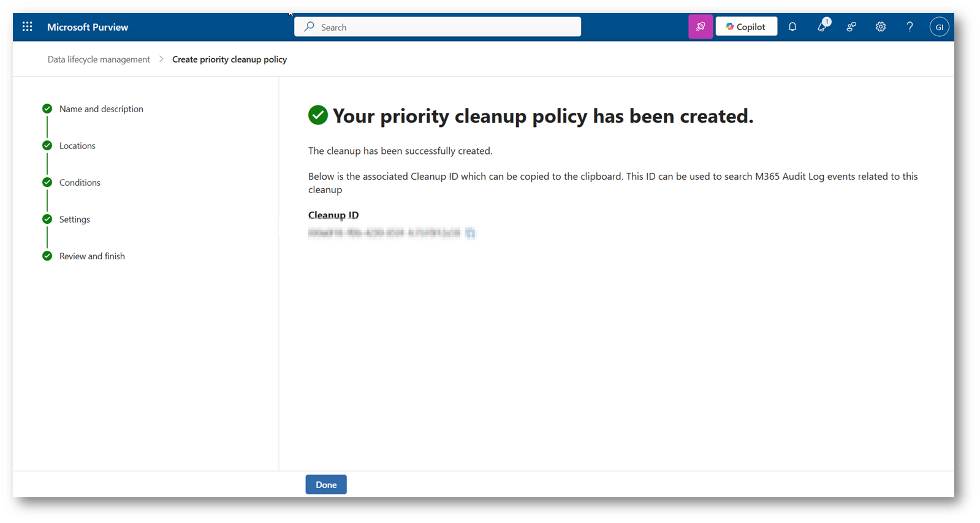Open the Copilot pane
Viewport: 980px width, 523px height.
tap(746, 27)
